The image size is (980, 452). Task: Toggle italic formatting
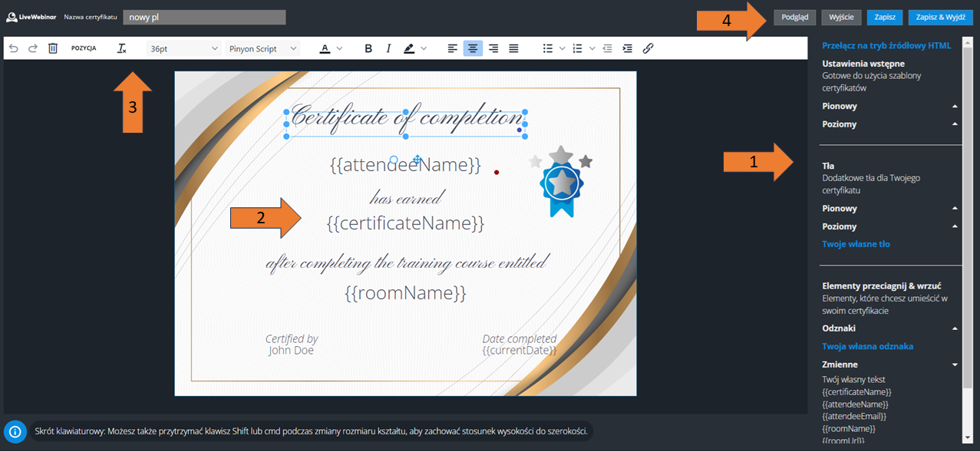[388, 48]
